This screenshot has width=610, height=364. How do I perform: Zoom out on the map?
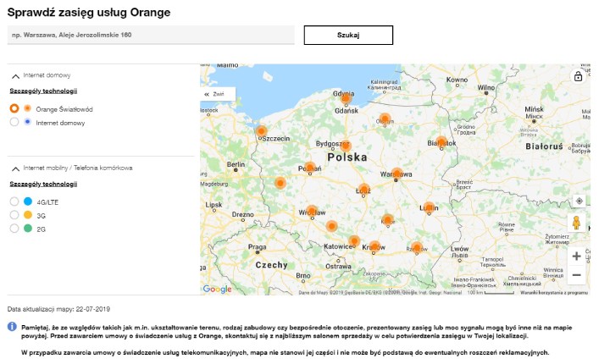click(x=577, y=275)
